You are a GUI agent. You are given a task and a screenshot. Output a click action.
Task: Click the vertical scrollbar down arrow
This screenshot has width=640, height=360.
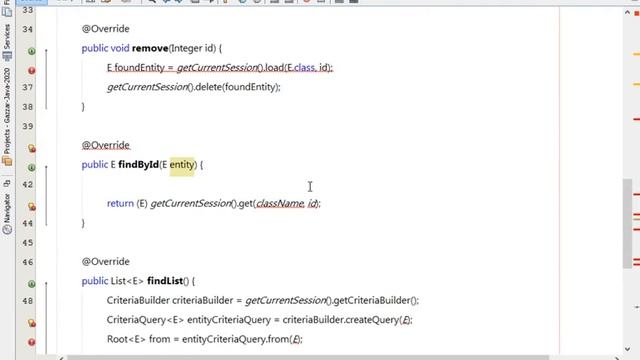[627, 349]
